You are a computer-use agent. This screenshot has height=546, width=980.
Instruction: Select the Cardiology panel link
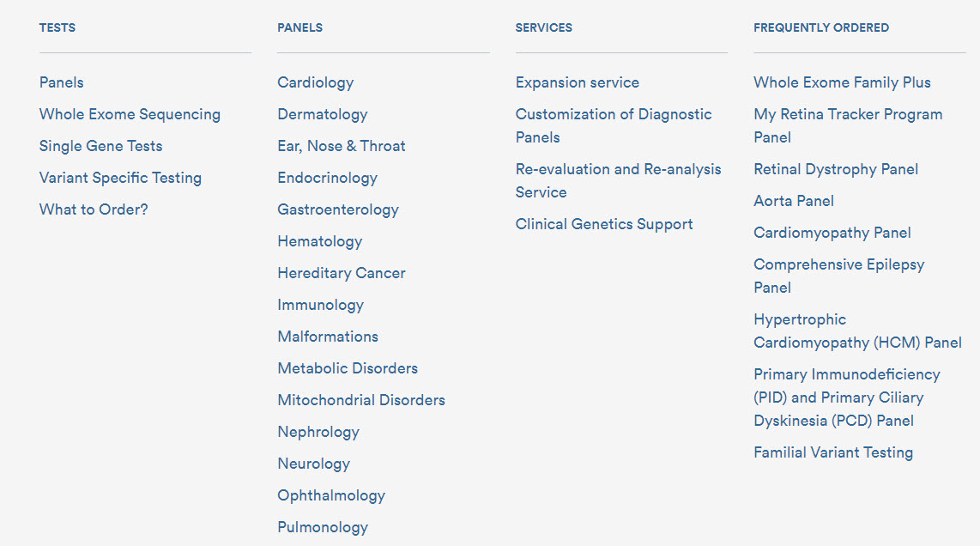pos(315,82)
